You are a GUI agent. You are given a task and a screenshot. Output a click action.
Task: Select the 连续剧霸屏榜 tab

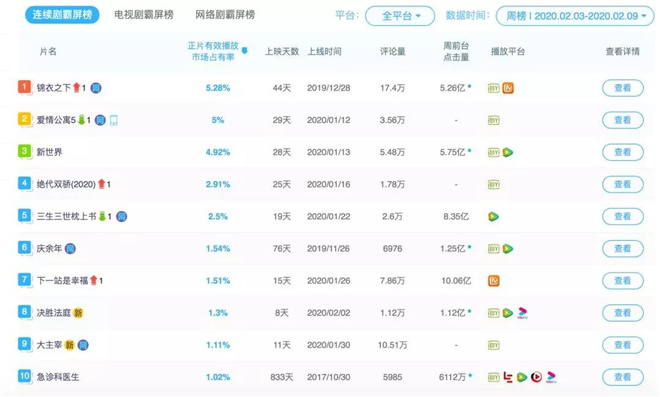point(62,15)
